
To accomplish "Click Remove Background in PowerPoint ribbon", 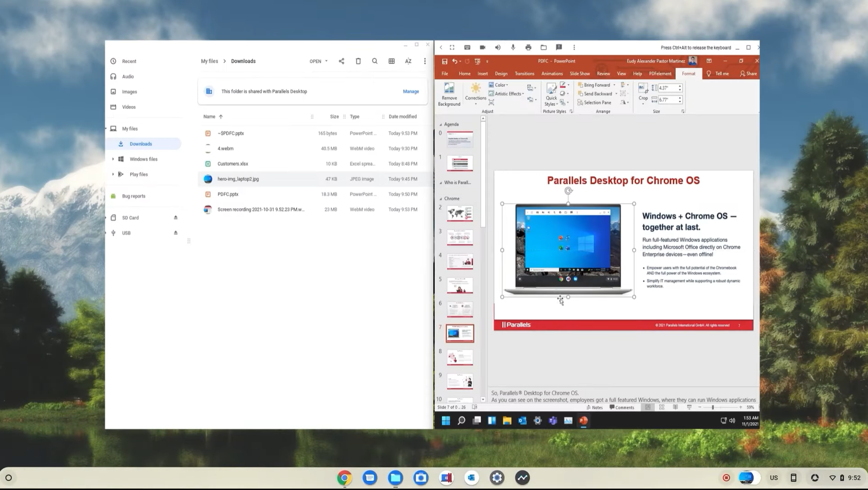I will 449,95.
